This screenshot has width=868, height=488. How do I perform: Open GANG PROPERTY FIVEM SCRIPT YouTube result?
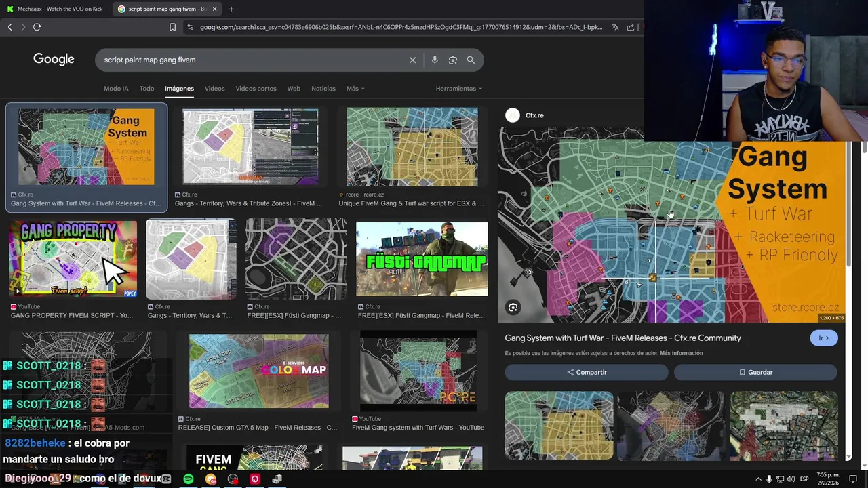(73, 259)
